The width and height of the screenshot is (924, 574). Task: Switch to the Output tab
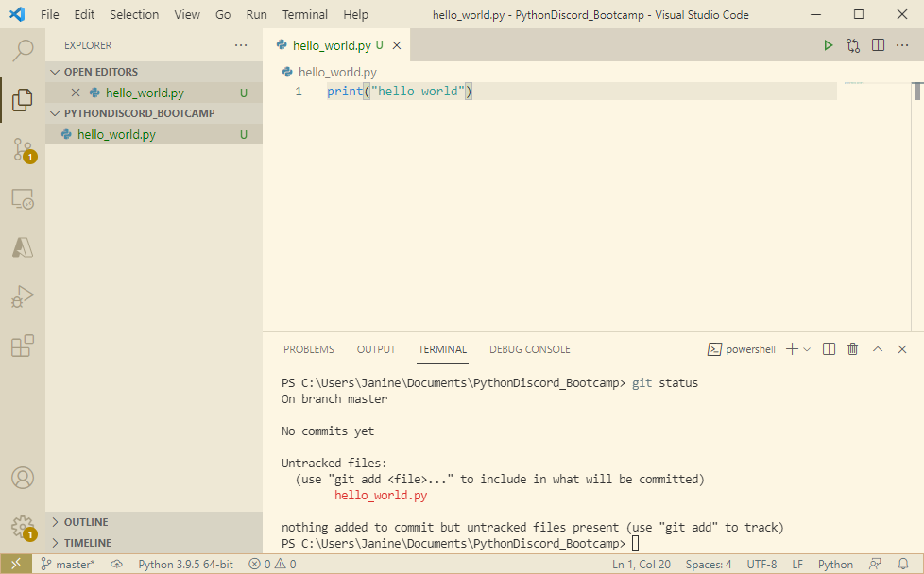tap(376, 349)
